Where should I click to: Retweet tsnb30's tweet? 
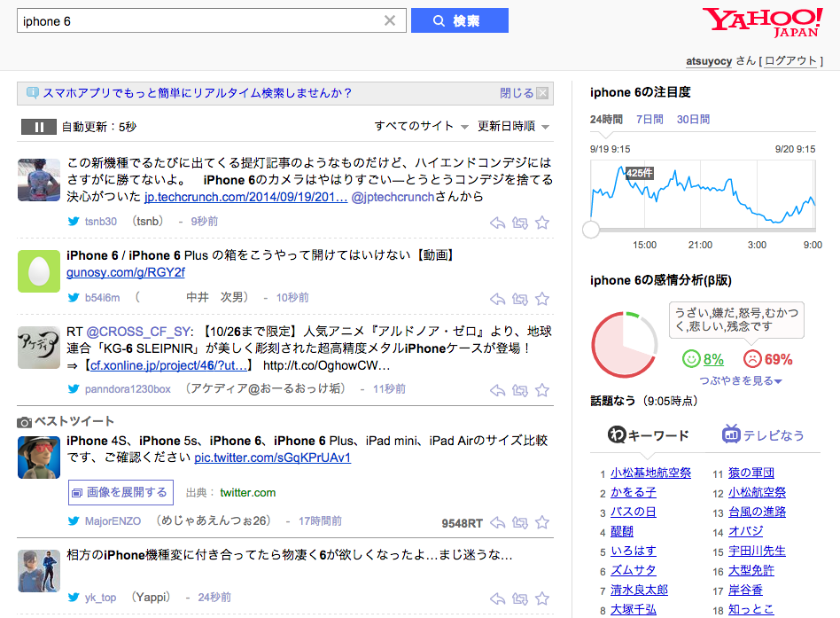pos(519,223)
